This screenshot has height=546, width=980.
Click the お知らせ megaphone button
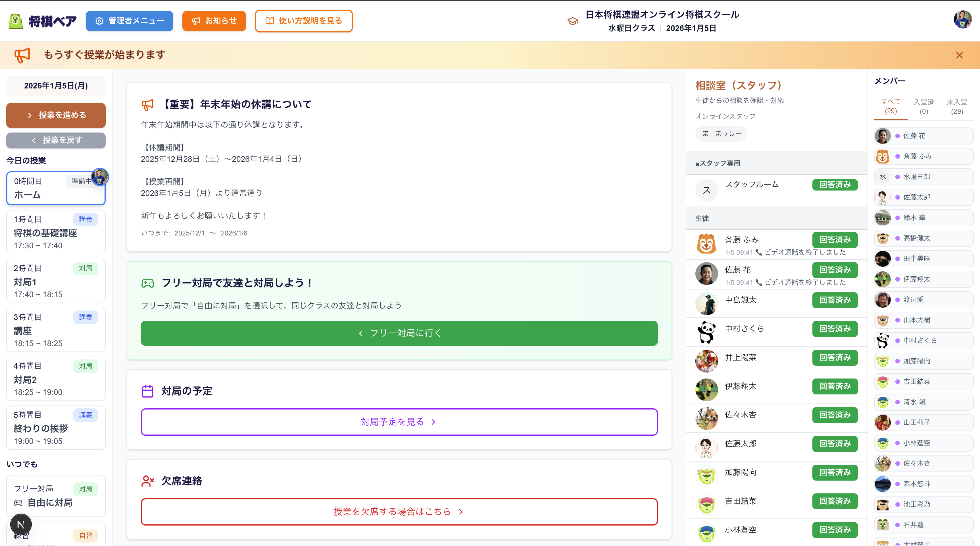214,21
